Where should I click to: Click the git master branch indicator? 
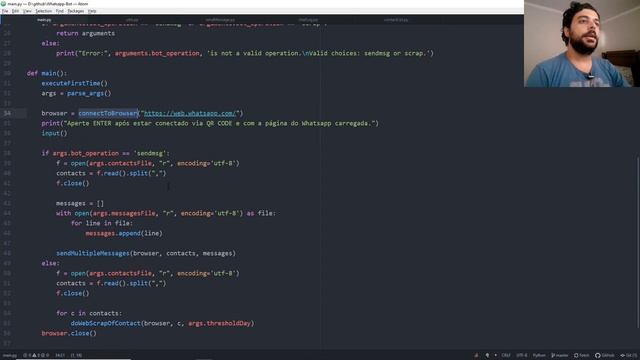[559, 356]
